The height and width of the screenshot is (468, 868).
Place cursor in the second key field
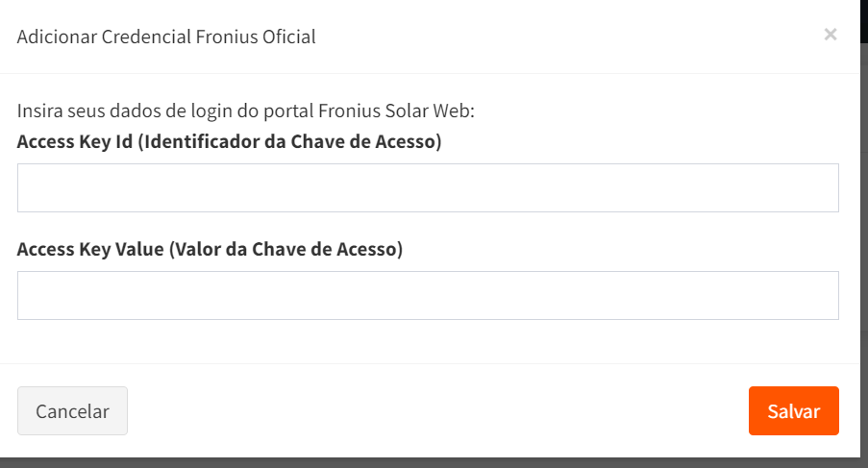[428, 295]
